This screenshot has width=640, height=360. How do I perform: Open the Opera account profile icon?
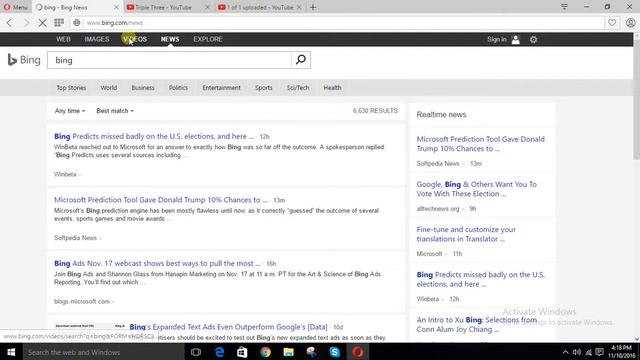click(630, 23)
